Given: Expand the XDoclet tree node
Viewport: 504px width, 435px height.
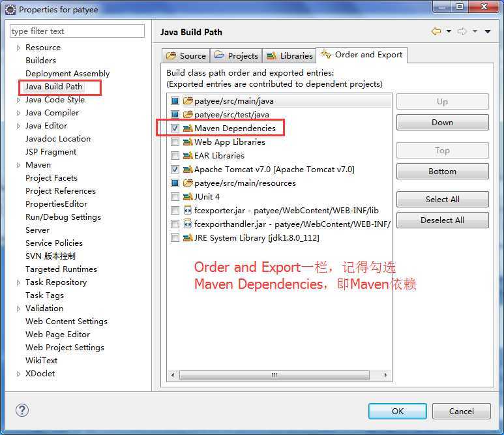Looking at the screenshot, I should [x=18, y=374].
